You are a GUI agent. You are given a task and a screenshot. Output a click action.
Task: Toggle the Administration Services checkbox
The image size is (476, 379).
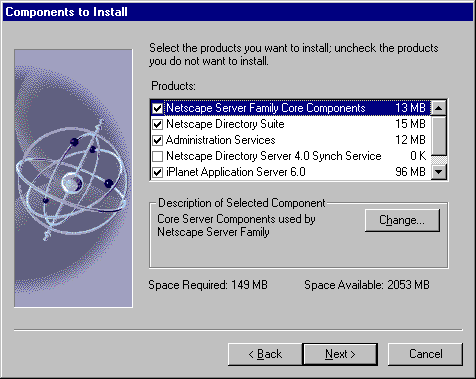(157, 140)
